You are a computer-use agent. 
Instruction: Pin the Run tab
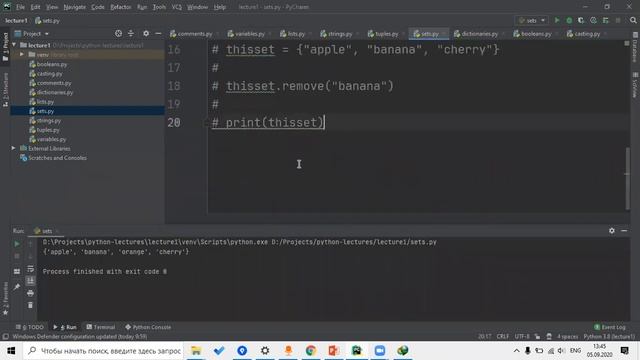17,287
